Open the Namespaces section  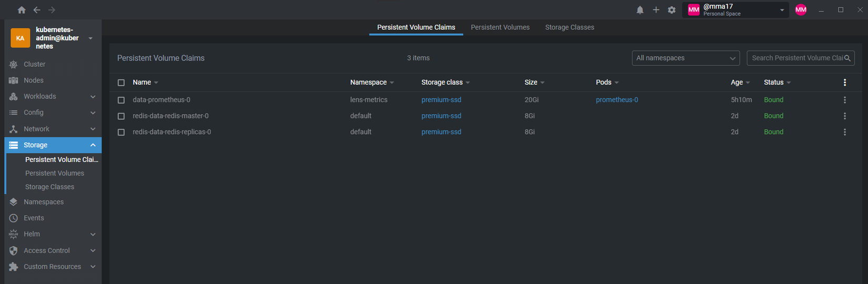[x=44, y=202]
